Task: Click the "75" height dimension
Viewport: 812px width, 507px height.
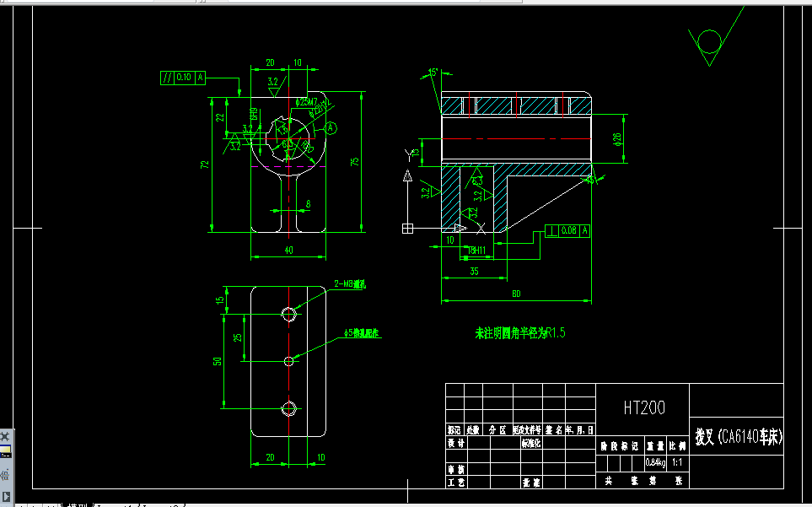Action: 355,162
